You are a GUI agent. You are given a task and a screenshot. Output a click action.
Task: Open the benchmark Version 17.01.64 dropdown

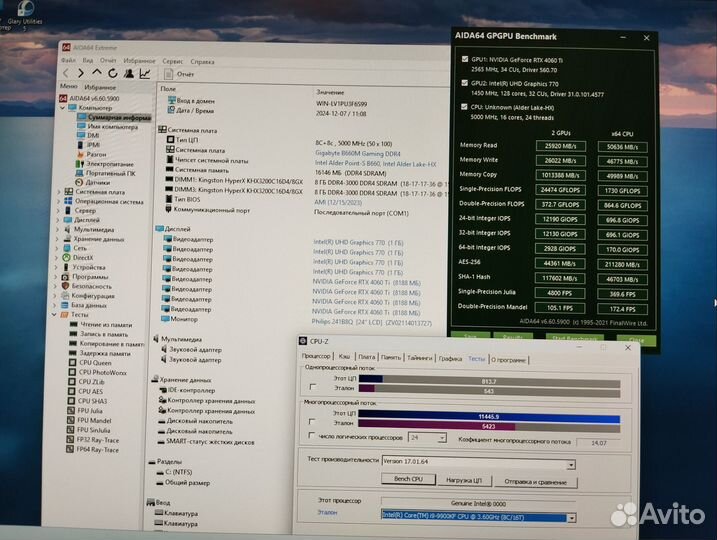click(571, 465)
